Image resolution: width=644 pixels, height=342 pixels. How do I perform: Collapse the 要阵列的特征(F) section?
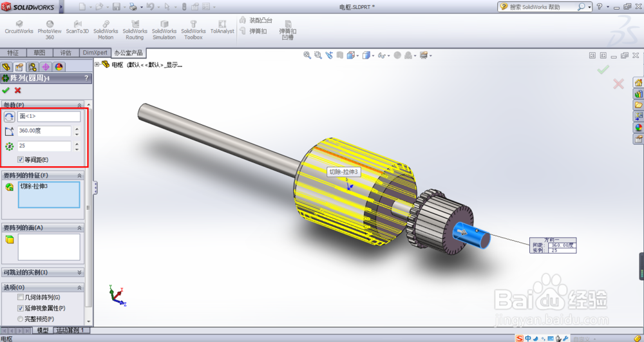point(79,175)
